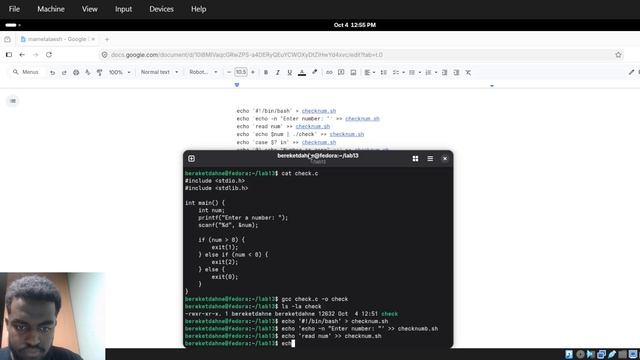This screenshot has height=360, width=640.
Task: Click the font size field showing 10.5
Action: [241, 72]
